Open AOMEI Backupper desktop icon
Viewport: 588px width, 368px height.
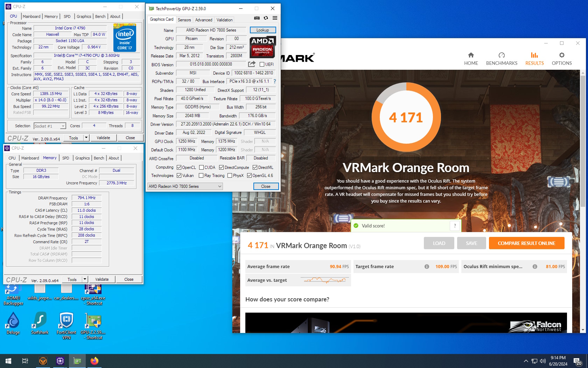click(13, 294)
